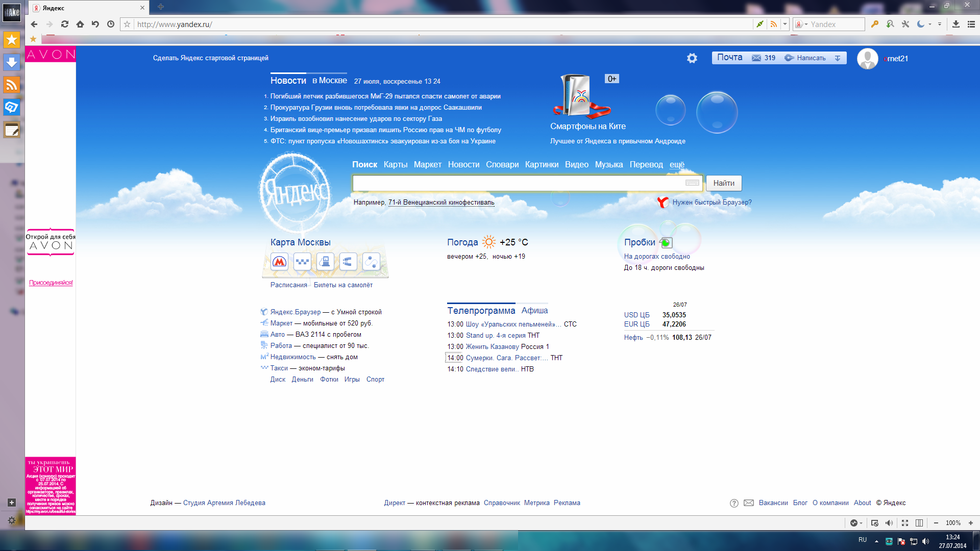Open the Погода weather link
The width and height of the screenshot is (980, 551).
tap(462, 242)
